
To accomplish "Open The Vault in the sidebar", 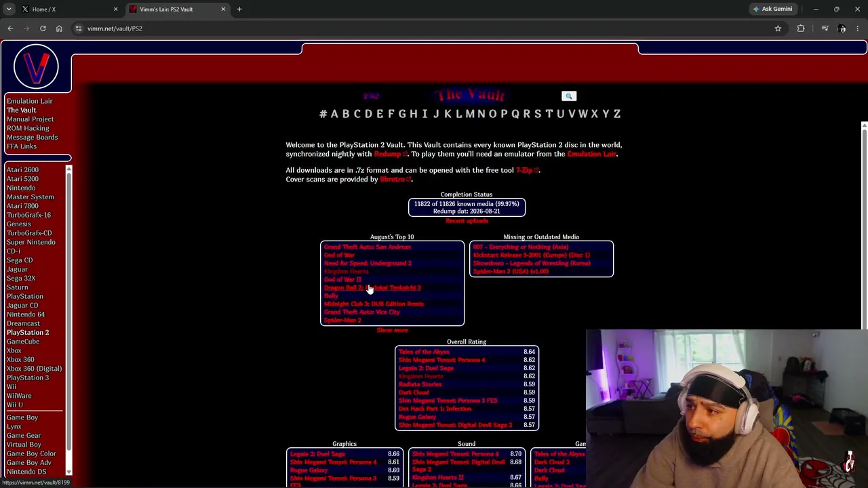I will (x=22, y=110).
